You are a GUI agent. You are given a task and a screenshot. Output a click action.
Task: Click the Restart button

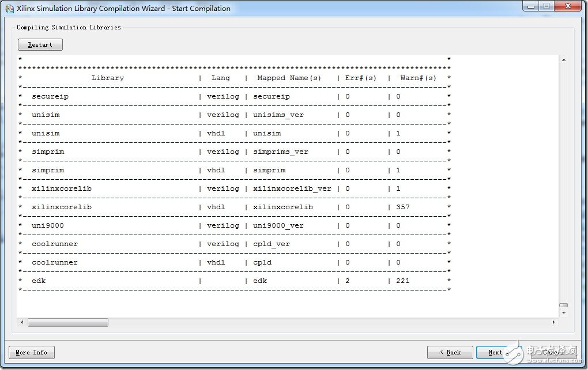(39, 44)
